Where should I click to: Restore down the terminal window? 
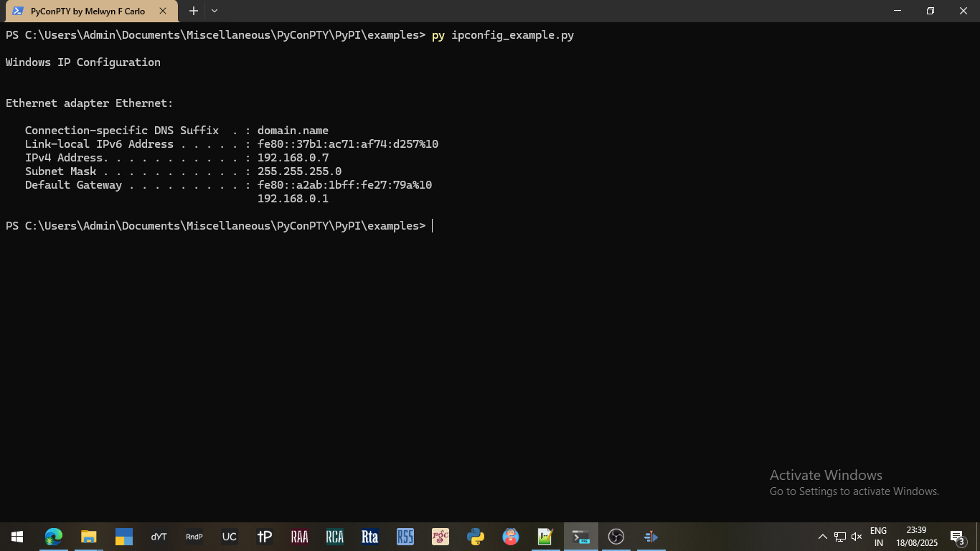coord(930,11)
